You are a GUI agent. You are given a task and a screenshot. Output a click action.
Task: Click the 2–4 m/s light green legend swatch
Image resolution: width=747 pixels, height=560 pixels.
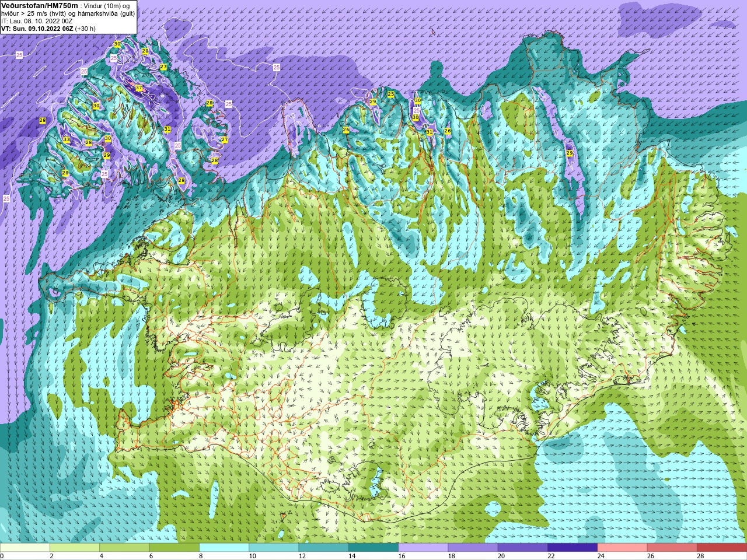75,548
